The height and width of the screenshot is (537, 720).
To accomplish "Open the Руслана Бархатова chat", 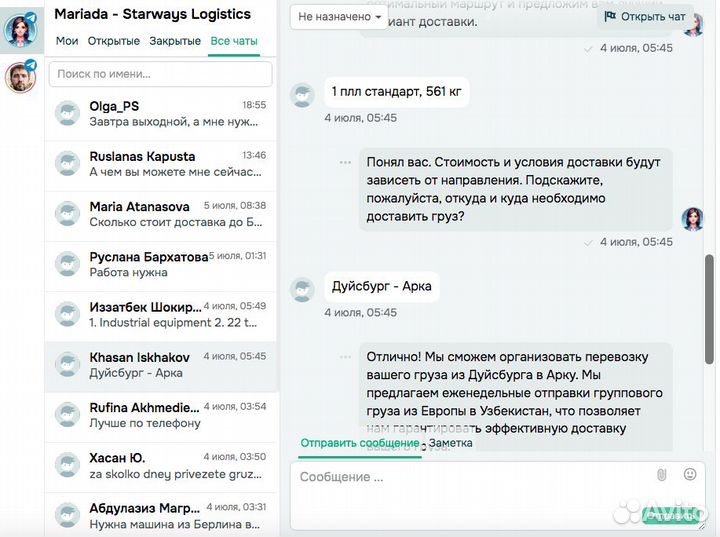I will [x=161, y=265].
